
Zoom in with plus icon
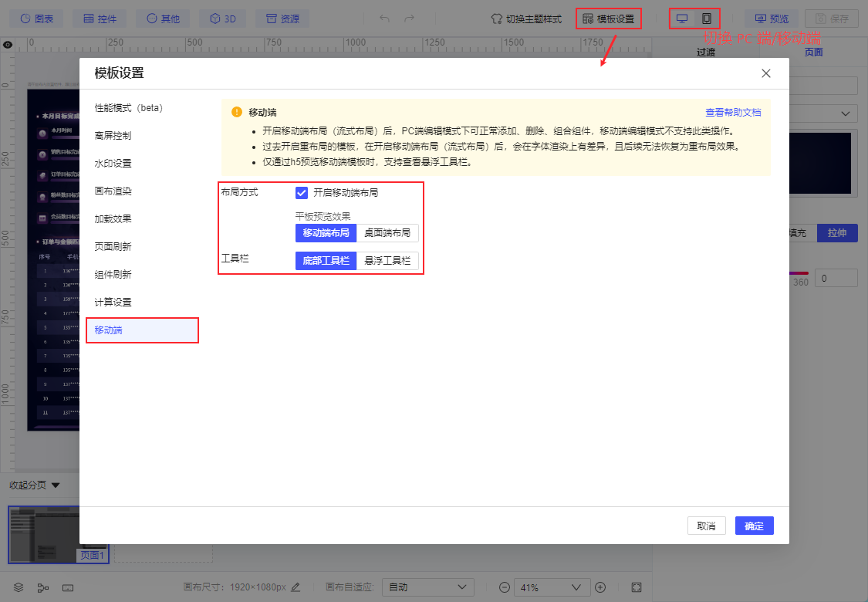[x=600, y=587]
